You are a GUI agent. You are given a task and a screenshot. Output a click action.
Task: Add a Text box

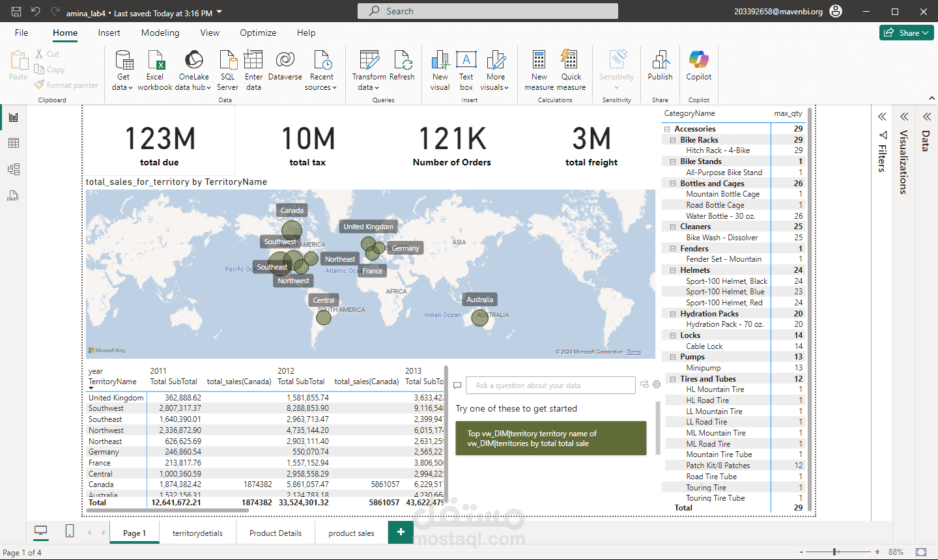[x=466, y=70]
